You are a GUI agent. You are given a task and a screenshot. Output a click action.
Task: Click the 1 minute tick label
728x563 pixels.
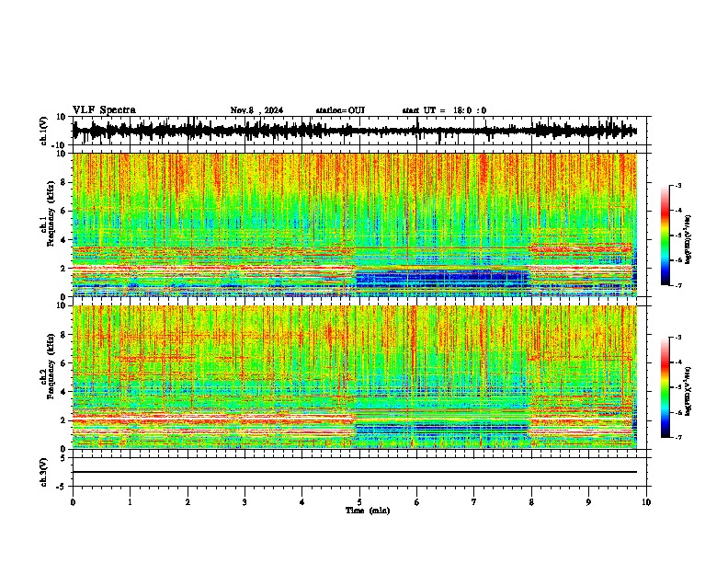pyautogui.click(x=131, y=502)
